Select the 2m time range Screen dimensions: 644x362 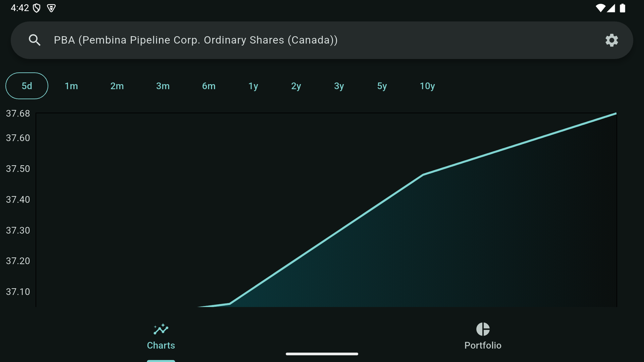(x=117, y=86)
